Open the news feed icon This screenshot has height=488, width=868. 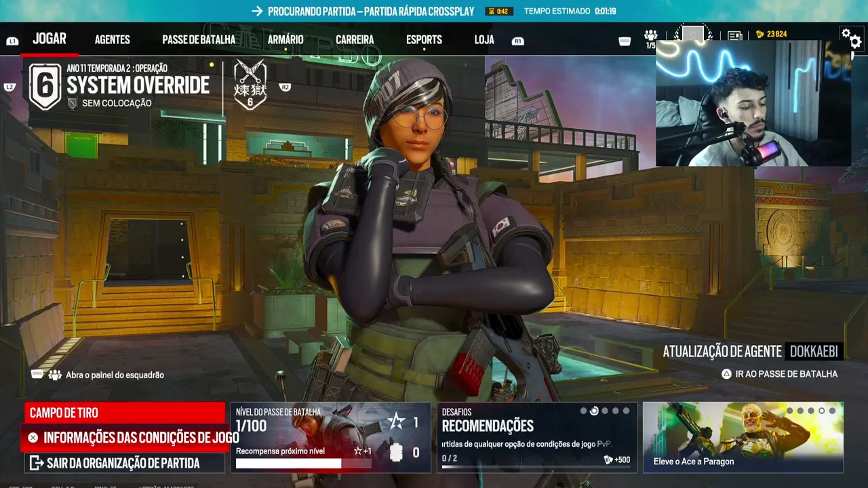pyautogui.click(x=735, y=35)
